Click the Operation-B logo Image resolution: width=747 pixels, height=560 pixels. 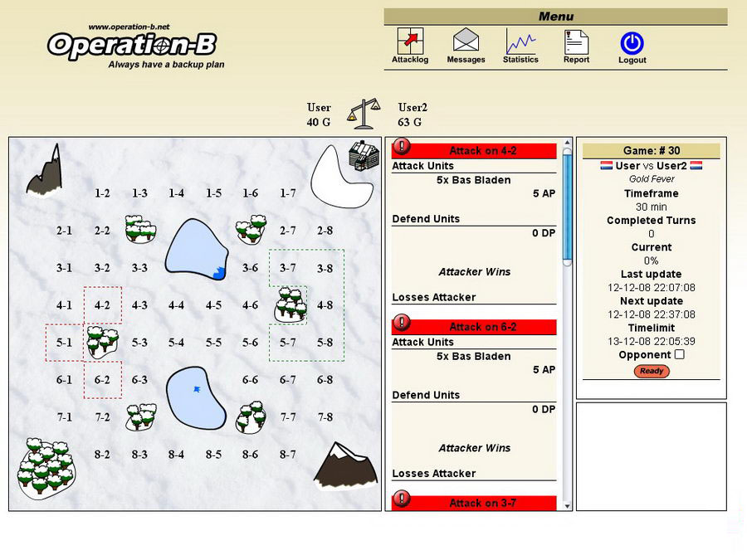tap(133, 46)
